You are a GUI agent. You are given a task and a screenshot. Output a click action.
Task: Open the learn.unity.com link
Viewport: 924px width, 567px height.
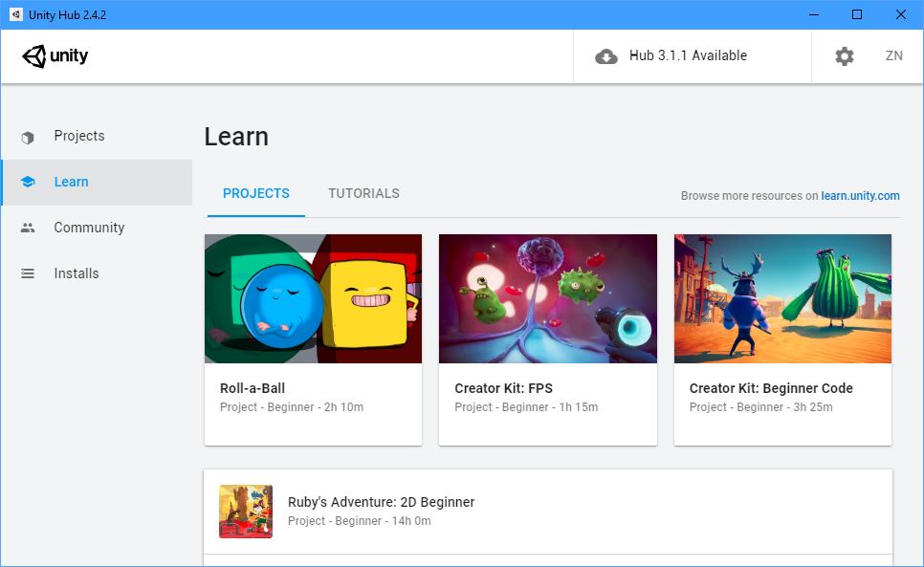[860, 196]
